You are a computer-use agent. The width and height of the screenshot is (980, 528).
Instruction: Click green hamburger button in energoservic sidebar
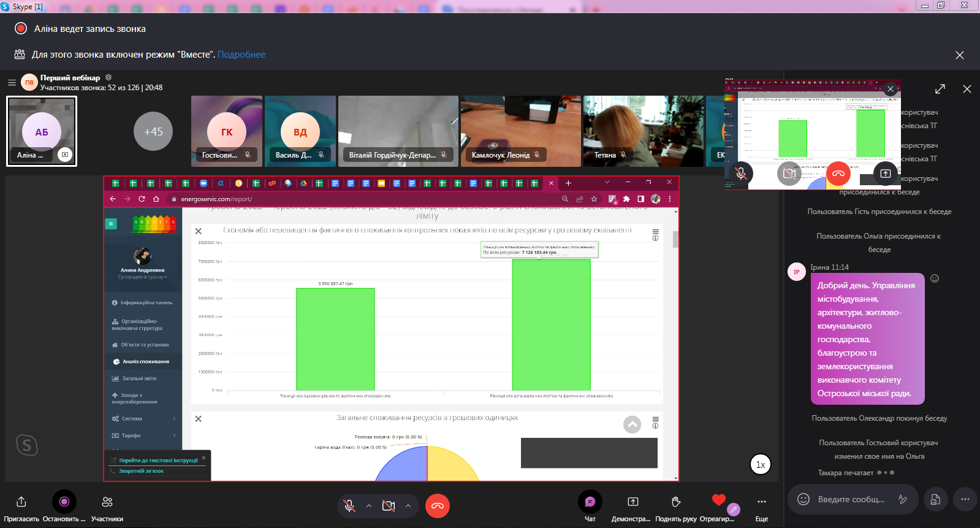pyautogui.click(x=111, y=224)
